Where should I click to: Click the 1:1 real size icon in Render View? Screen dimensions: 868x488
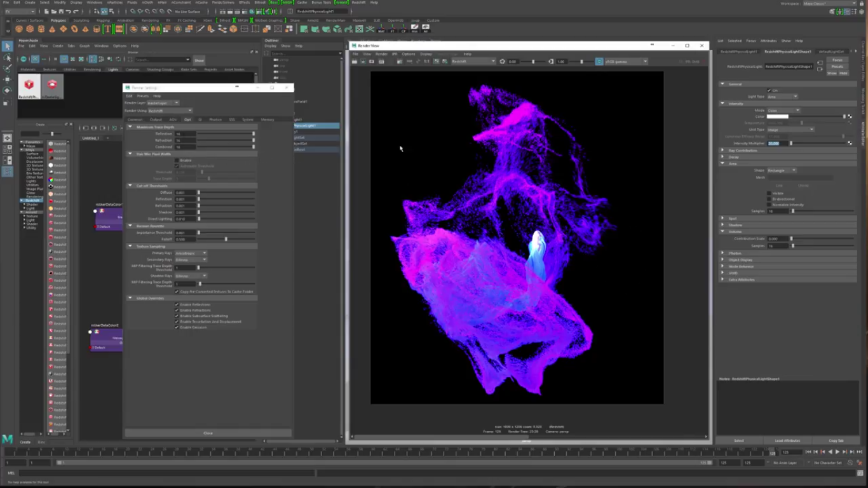coord(427,62)
